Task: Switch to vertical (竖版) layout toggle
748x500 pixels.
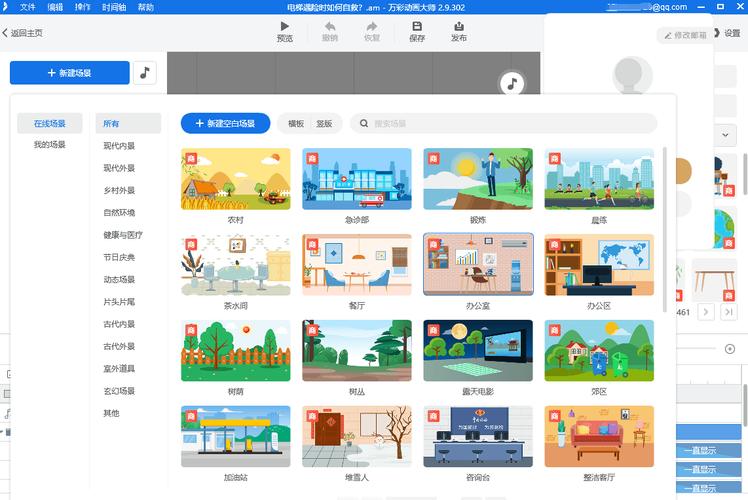Action: [324, 124]
